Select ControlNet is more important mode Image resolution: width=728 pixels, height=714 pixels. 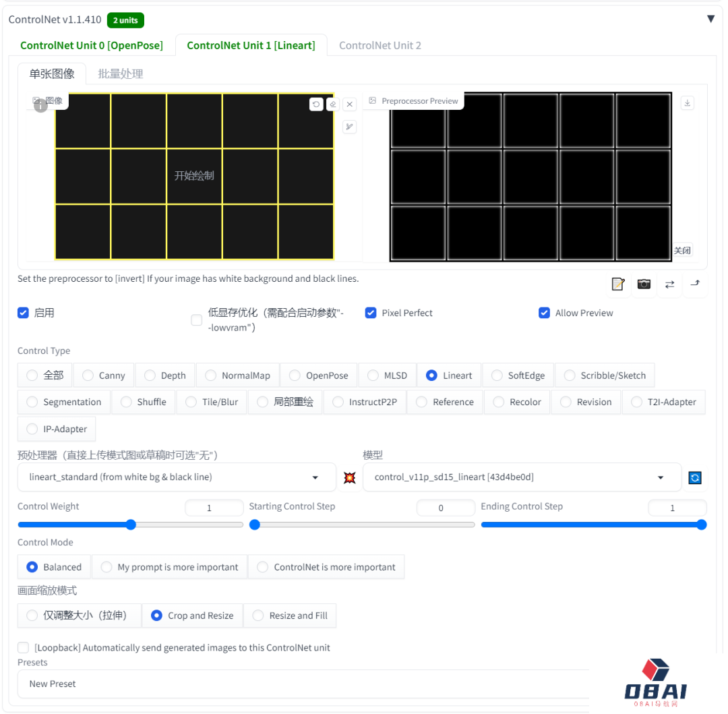326,567
